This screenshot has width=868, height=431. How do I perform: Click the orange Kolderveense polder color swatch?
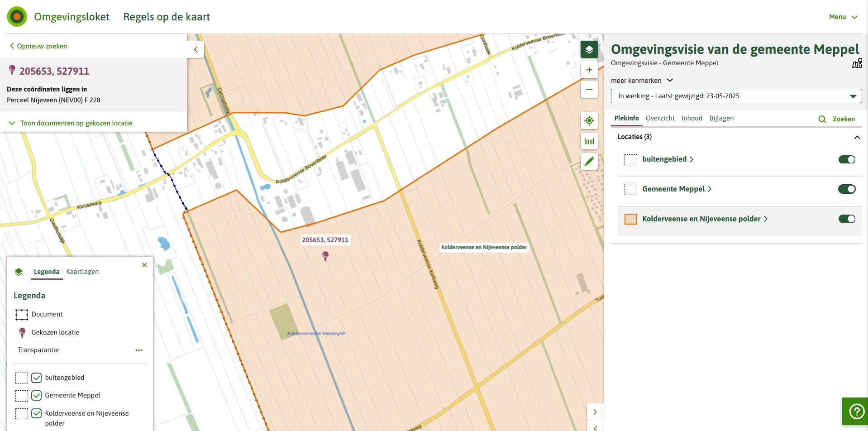630,219
